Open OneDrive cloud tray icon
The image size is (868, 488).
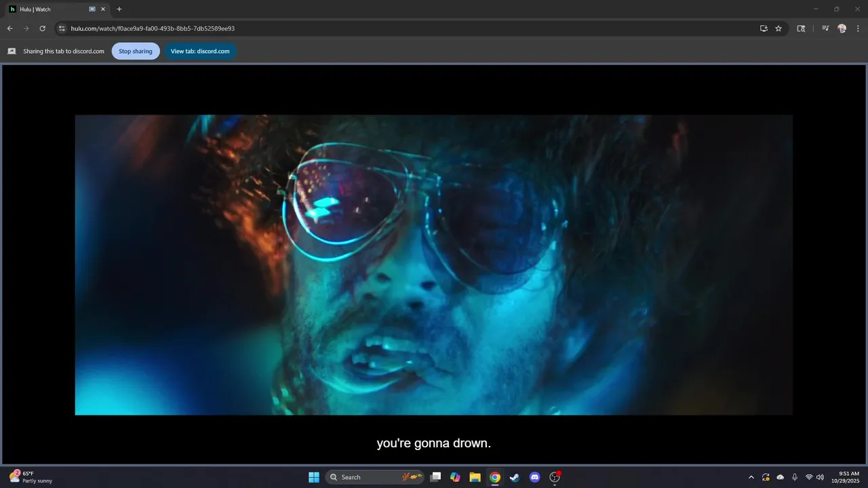click(x=781, y=477)
